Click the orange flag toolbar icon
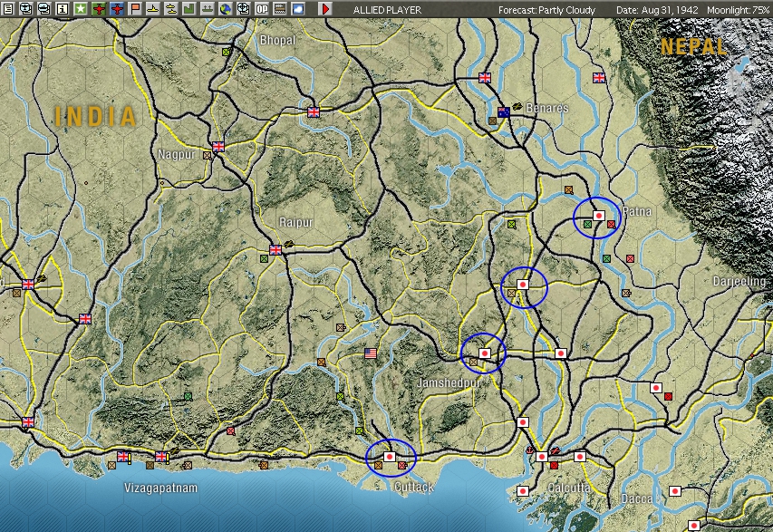773x532 pixels. pyautogui.click(x=135, y=9)
